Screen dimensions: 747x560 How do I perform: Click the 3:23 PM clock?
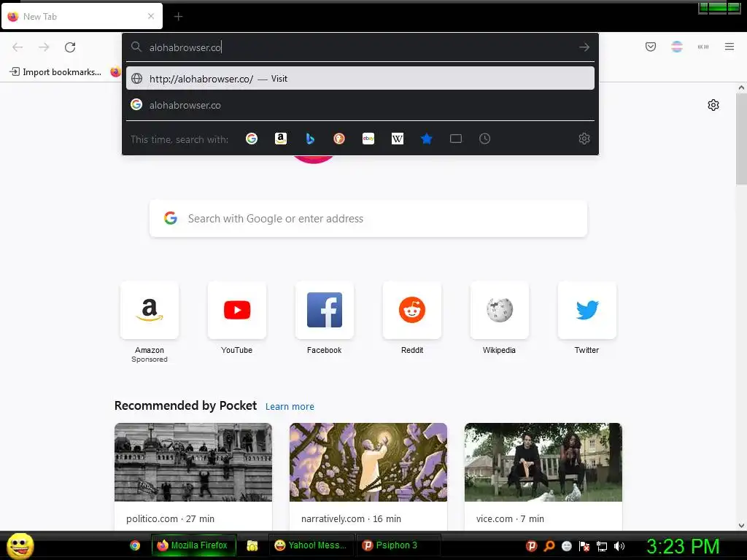point(683,546)
